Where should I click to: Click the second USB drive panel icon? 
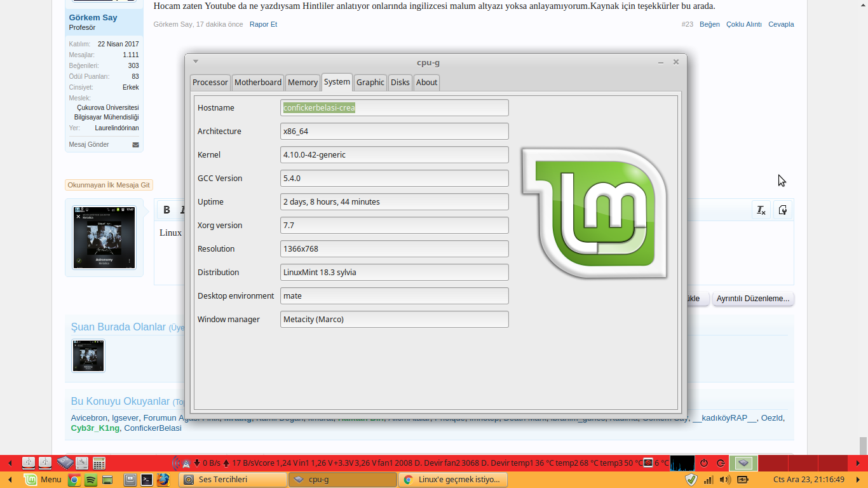click(x=45, y=463)
